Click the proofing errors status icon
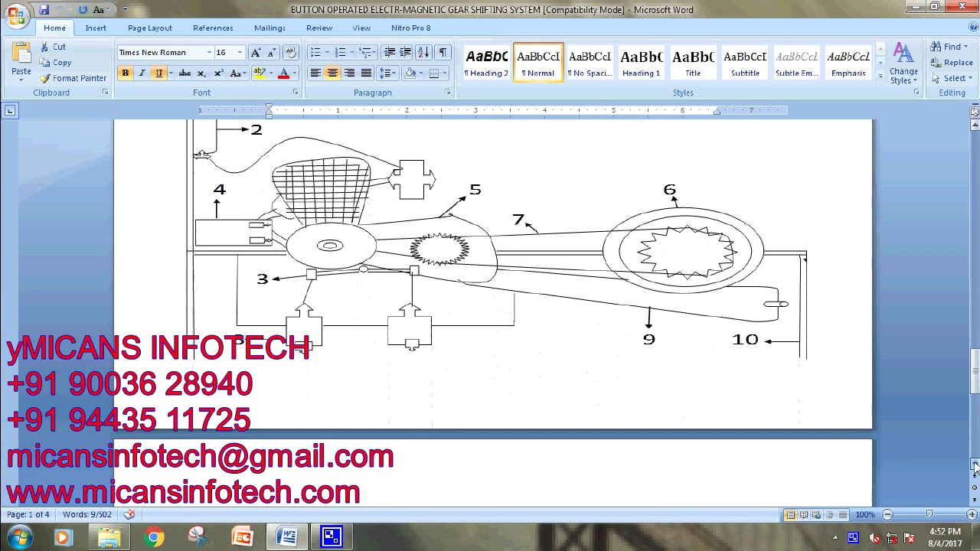980x551 pixels. (129, 515)
